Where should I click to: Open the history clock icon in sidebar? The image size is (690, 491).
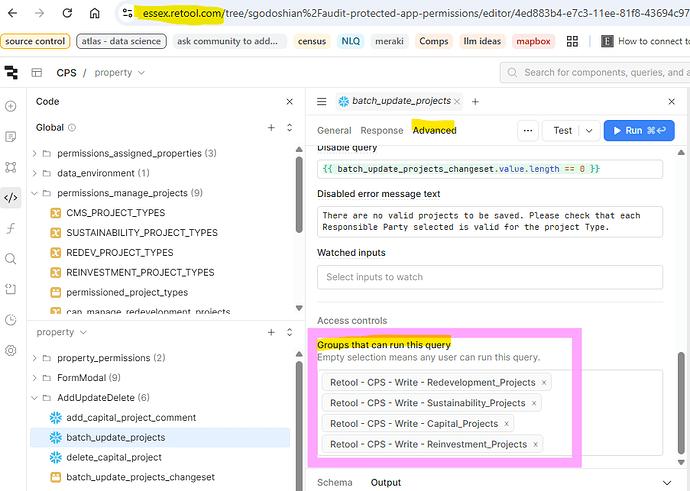pyautogui.click(x=11, y=320)
